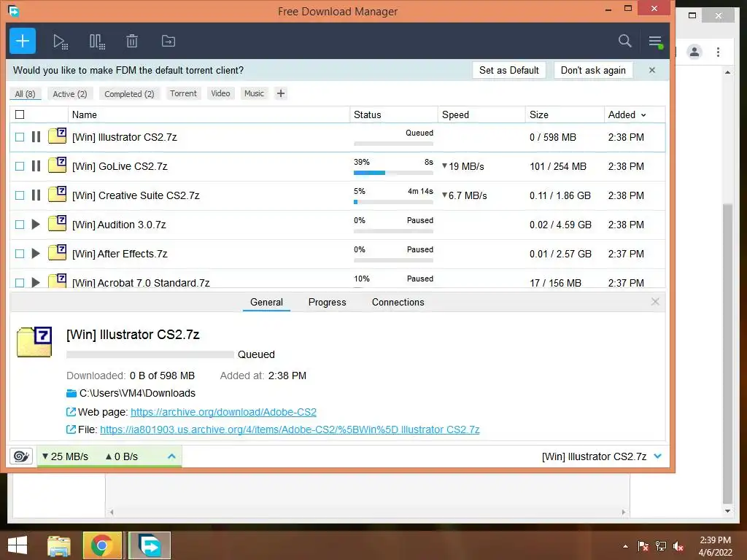The height and width of the screenshot is (560, 747).
Task: Click the muted volume tray icon
Action: click(x=678, y=546)
